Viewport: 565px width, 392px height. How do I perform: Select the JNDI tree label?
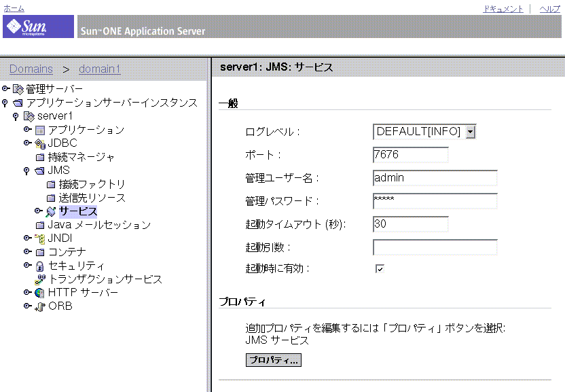pyautogui.click(x=60, y=238)
